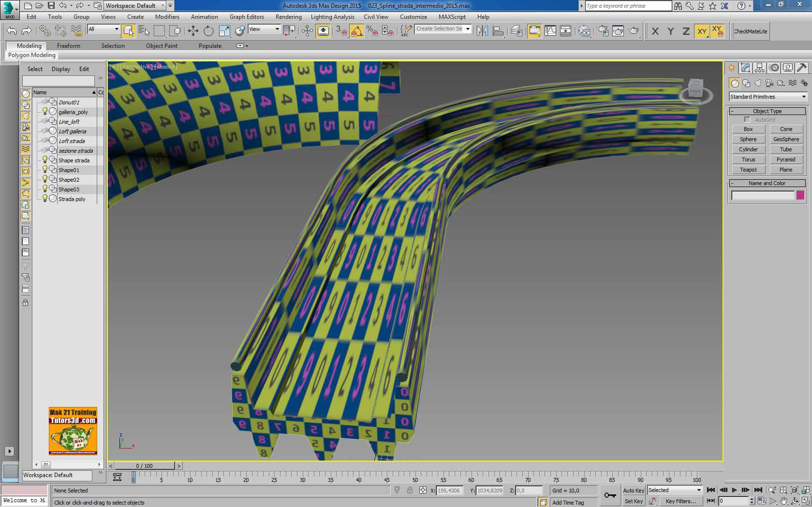Enable the AutoGrid checkbox

pos(747,120)
